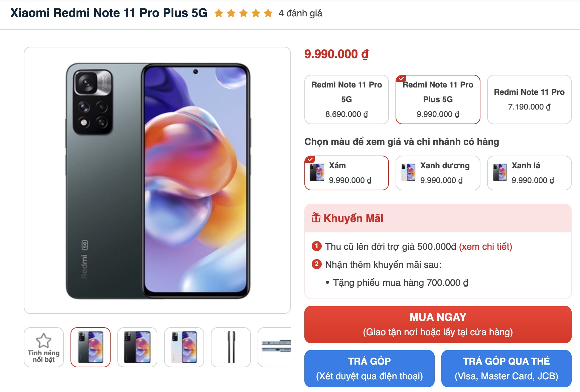Click the five-star rating icons
The image size is (580, 392).
click(244, 13)
